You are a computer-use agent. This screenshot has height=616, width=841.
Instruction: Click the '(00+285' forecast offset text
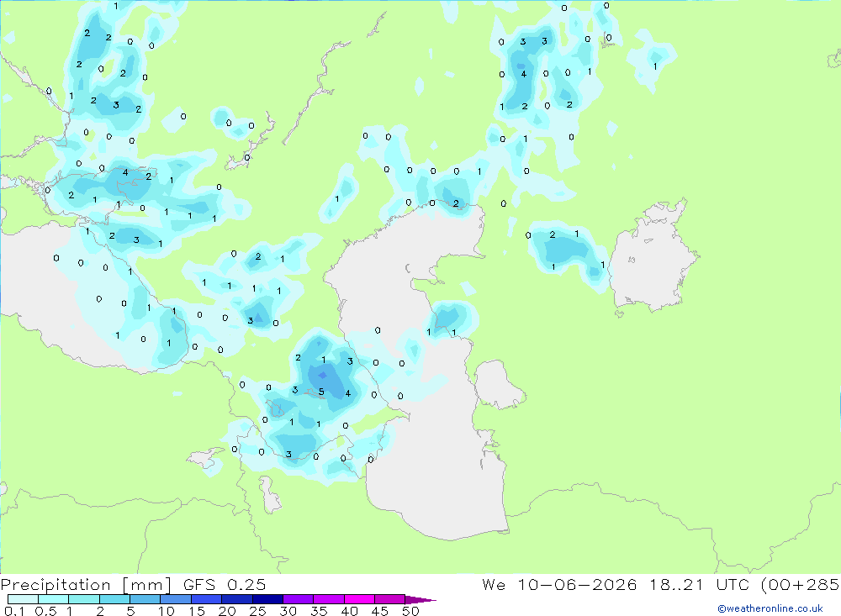coord(800,584)
